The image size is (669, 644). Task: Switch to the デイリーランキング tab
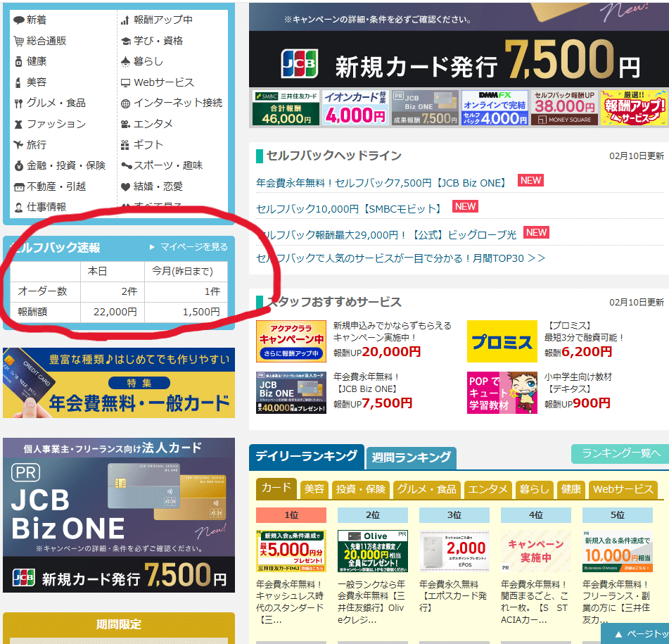tap(306, 456)
